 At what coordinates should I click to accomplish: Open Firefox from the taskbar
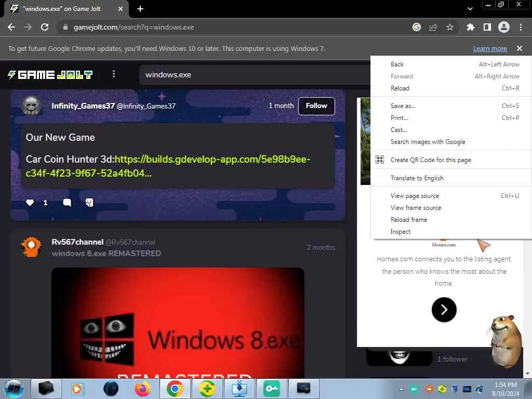(143, 389)
